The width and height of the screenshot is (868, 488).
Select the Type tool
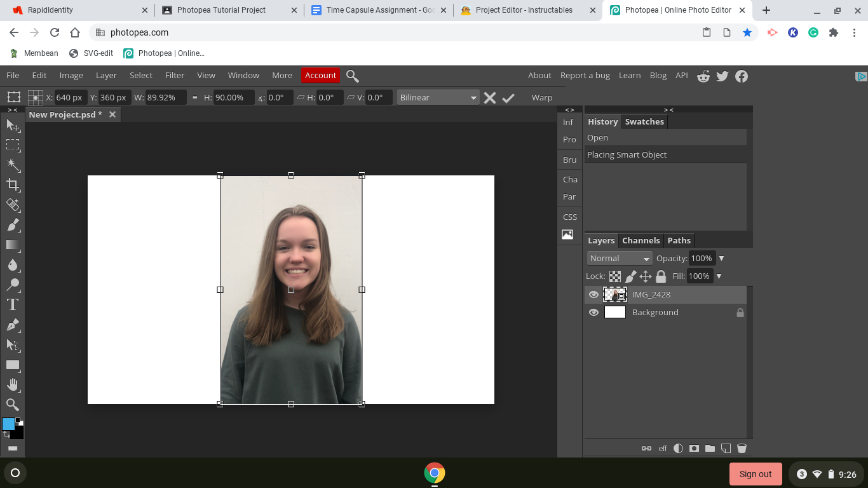click(x=13, y=304)
